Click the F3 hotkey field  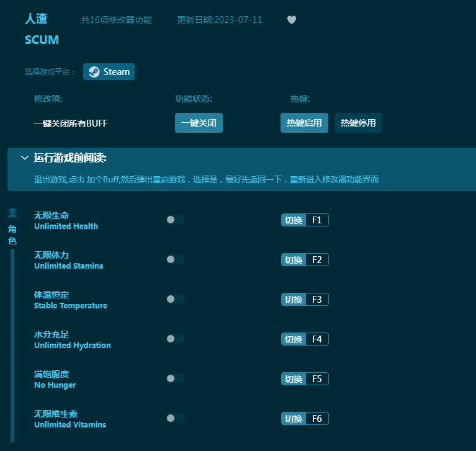pos(317,300)
